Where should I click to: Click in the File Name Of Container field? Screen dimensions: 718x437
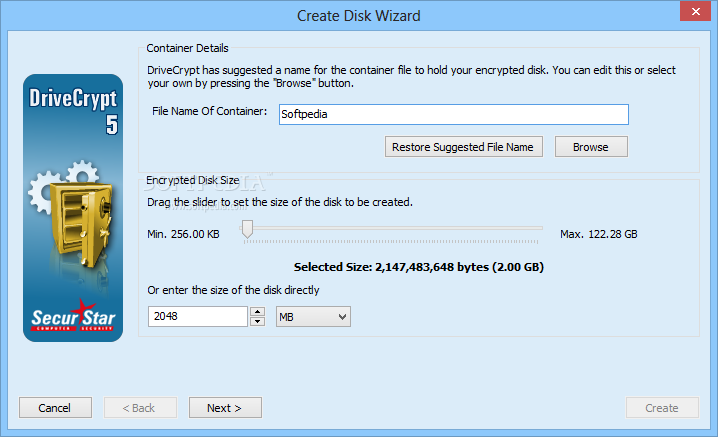coord(453,114)
